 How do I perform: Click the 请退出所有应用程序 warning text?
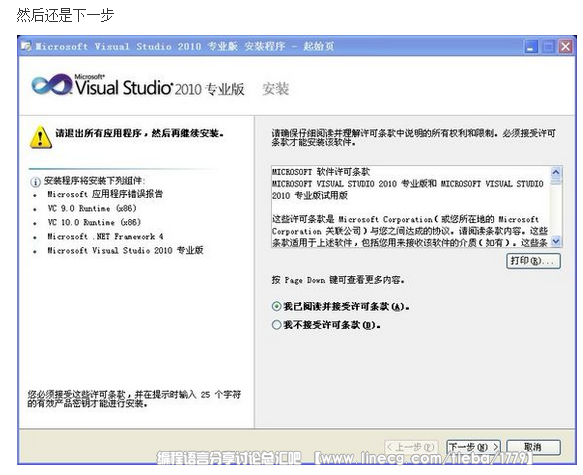coord(140,133)
